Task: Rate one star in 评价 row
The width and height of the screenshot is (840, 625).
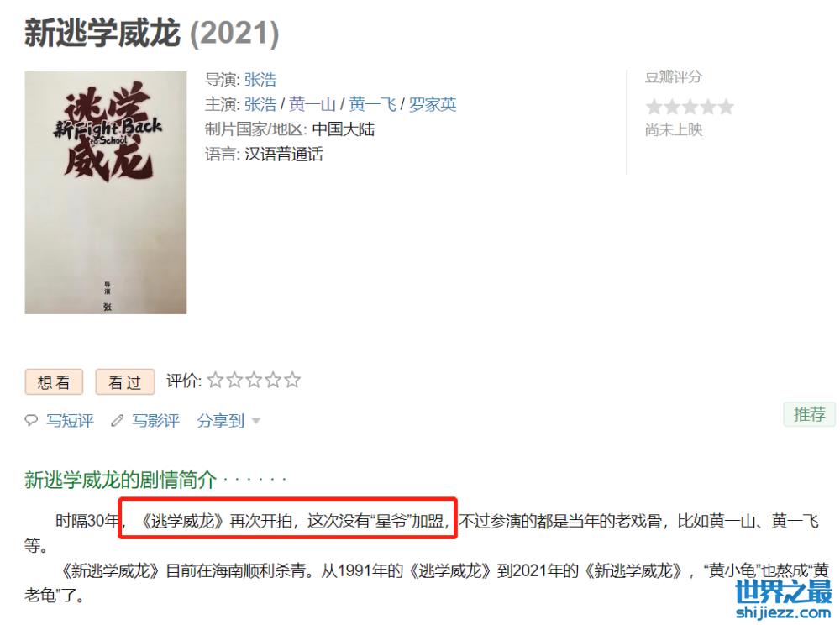Action: point(215,381)
